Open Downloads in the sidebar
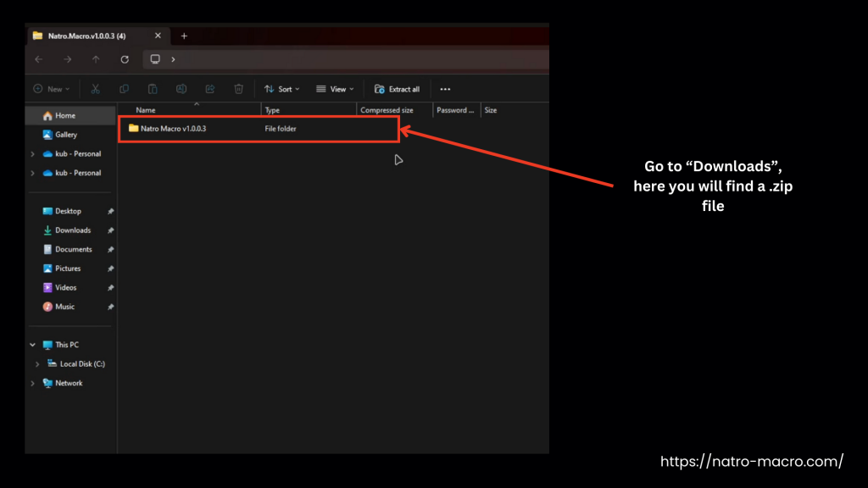 [x=73, y=230]
